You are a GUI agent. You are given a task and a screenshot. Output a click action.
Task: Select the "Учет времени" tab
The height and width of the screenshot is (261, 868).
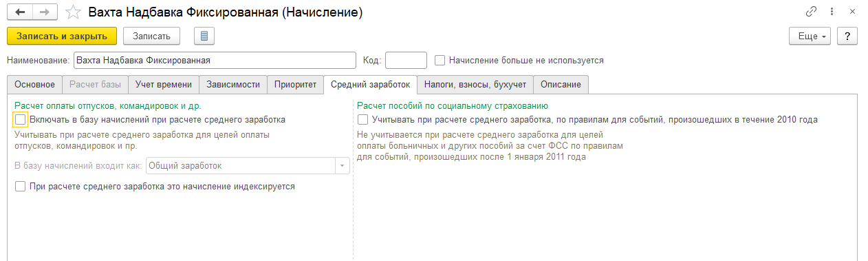coord(164,85)
